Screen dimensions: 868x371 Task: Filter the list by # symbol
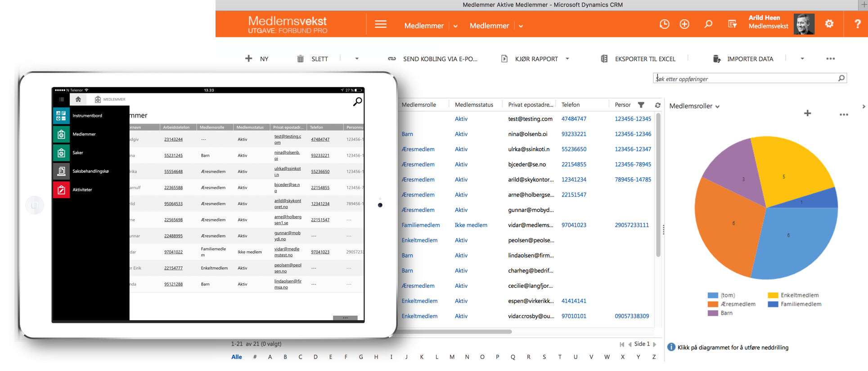point(255,357)
